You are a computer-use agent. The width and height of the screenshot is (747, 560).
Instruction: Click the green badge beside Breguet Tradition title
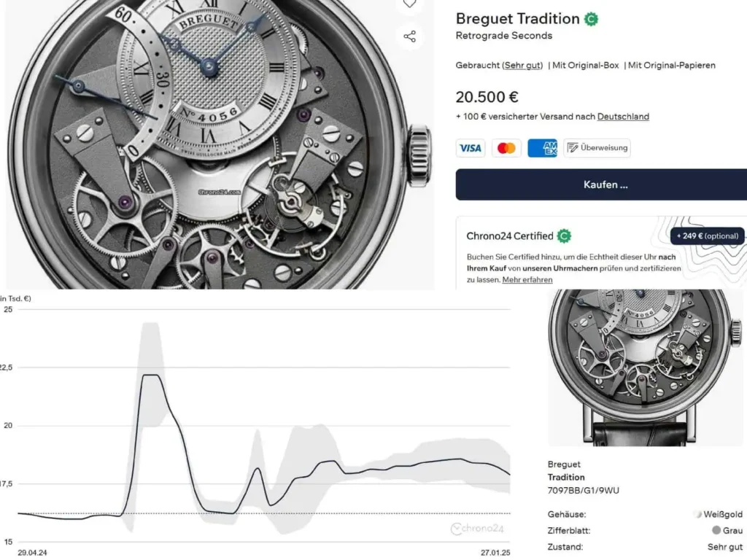(591, 19)
